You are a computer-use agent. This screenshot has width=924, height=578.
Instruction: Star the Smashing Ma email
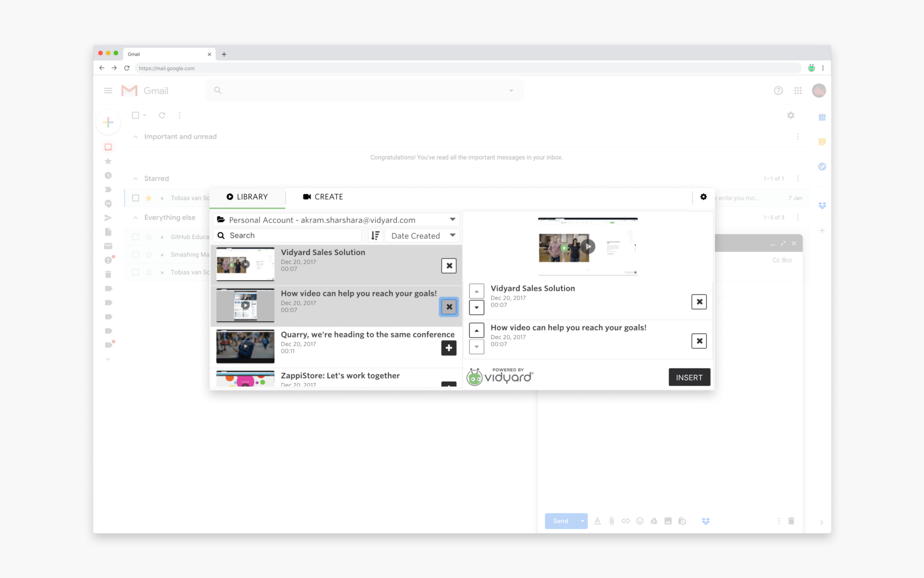[x=148, y=255]
